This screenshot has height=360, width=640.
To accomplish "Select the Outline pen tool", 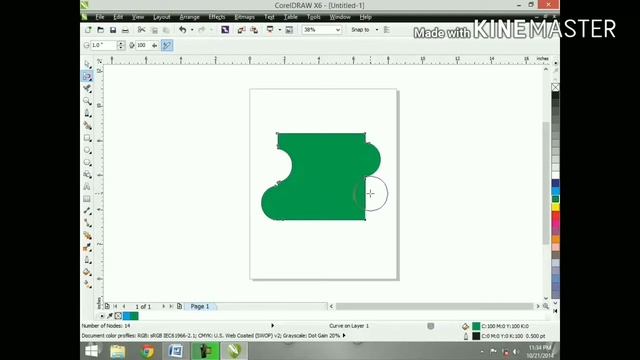I will coord(87,260).
